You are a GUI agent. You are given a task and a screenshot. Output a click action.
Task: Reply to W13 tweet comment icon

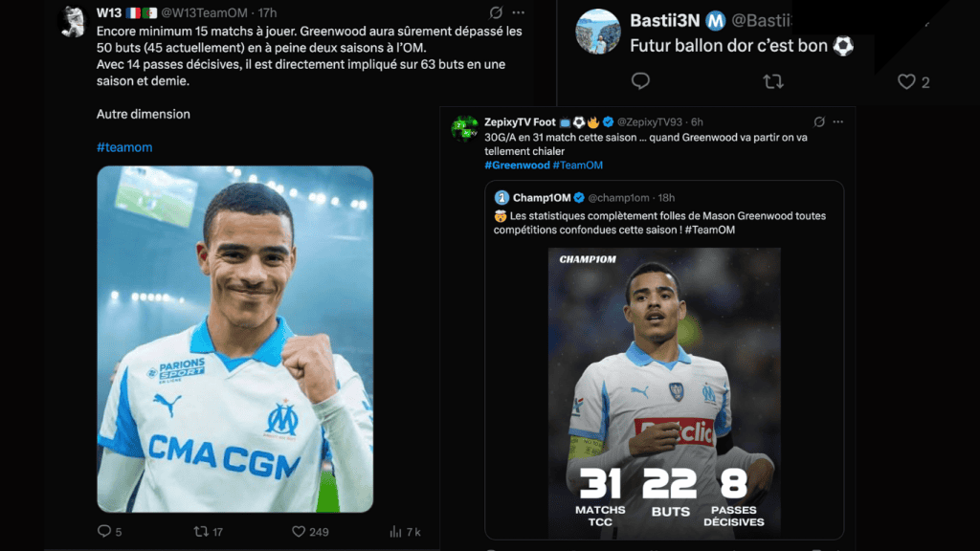click(103, 530)
